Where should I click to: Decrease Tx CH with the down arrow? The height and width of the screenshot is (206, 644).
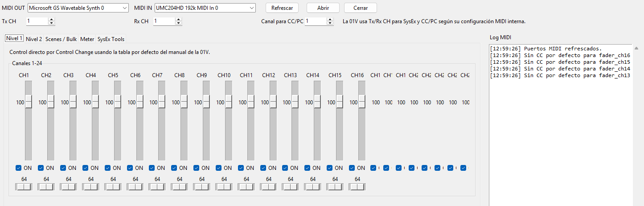(x=51, y=23)
